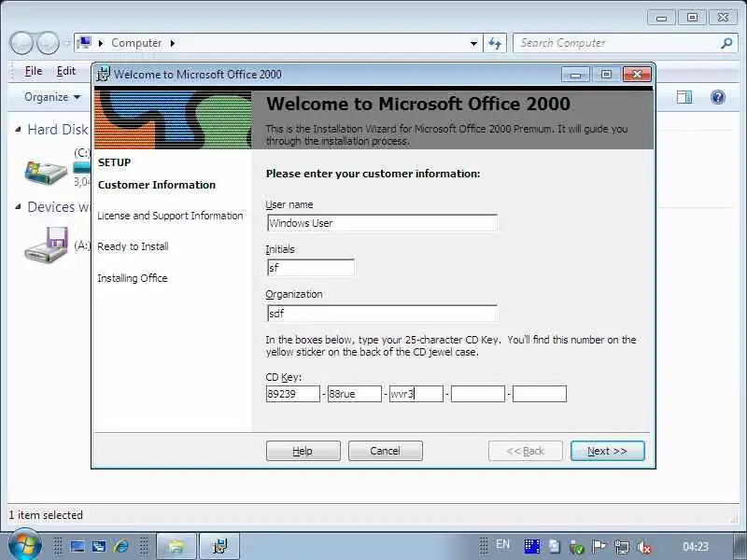Screen dimensions: 747x560
Task: Click Show Desktop quick launch icon
Action: coord(78,546)
